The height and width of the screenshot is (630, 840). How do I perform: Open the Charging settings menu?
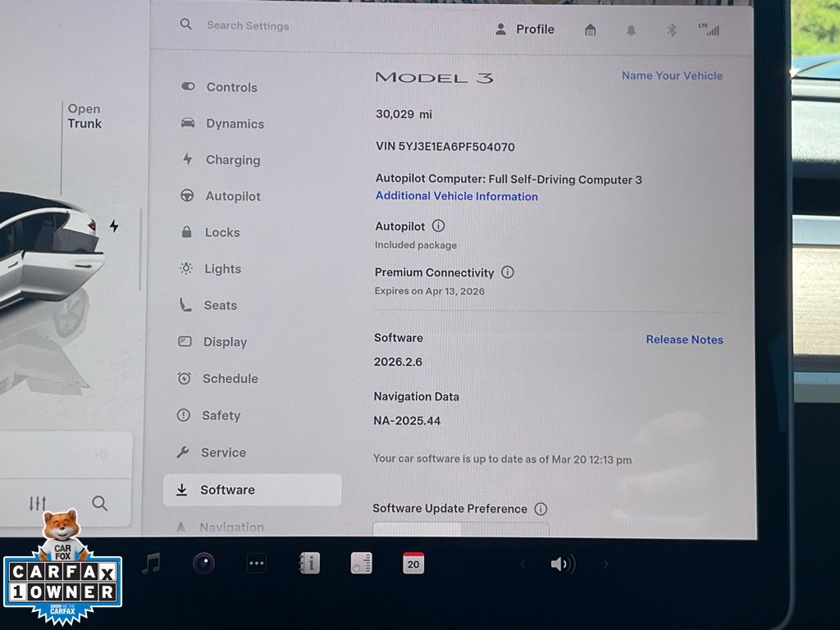(x=232, y=160)
